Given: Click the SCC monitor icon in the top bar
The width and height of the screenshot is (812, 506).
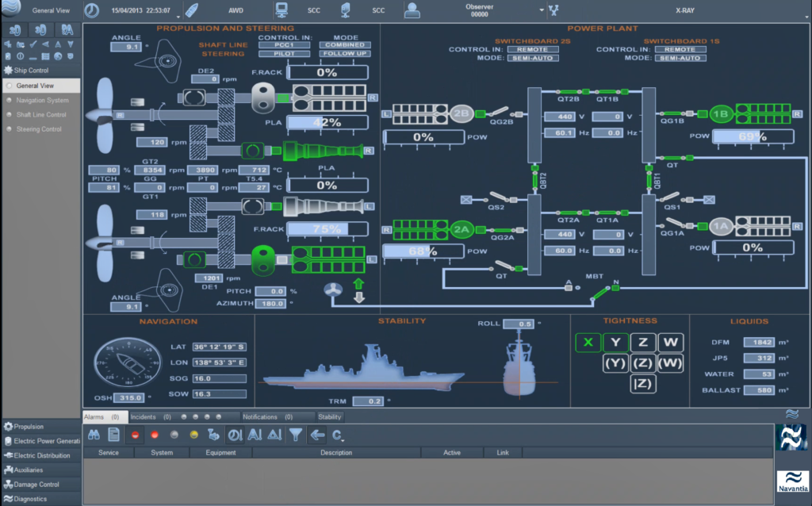Looking at the screenshot, I should 281,10.
